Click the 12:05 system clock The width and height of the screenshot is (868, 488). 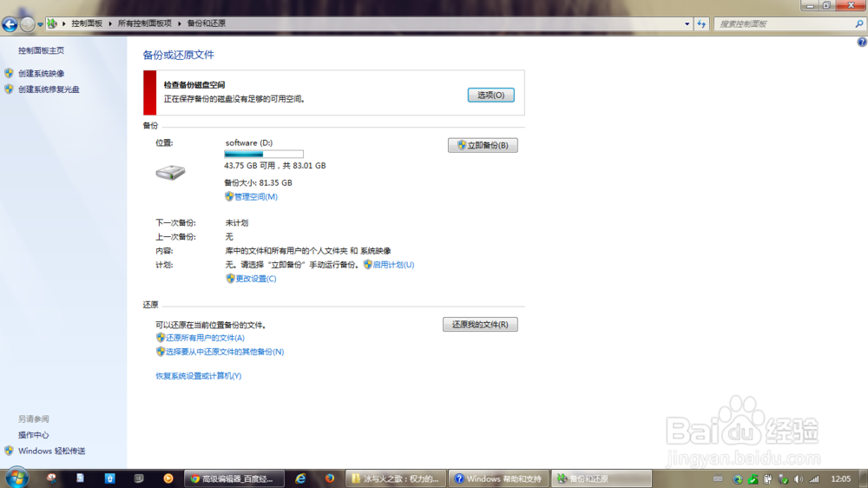[841, 478]
